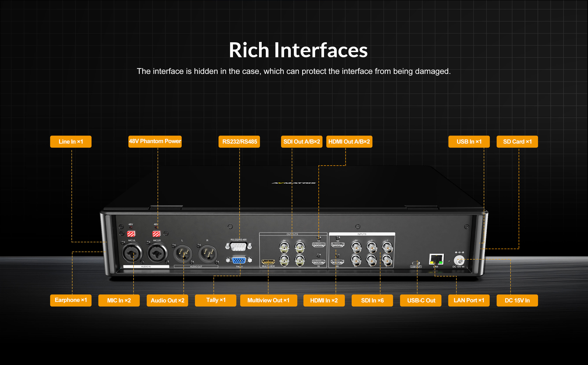Click the MIC2/R combo XLR jack
The height and width of the screenshot is (365, 588).
pos(157,253)
